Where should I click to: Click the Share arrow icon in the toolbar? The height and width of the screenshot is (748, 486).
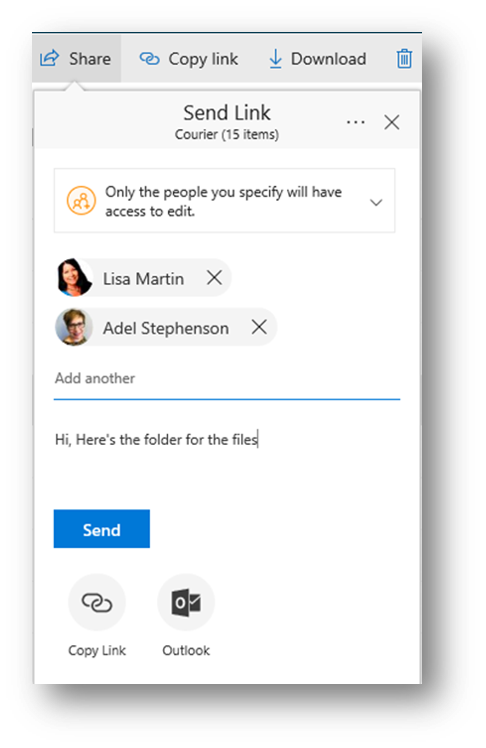pos(49,58)
